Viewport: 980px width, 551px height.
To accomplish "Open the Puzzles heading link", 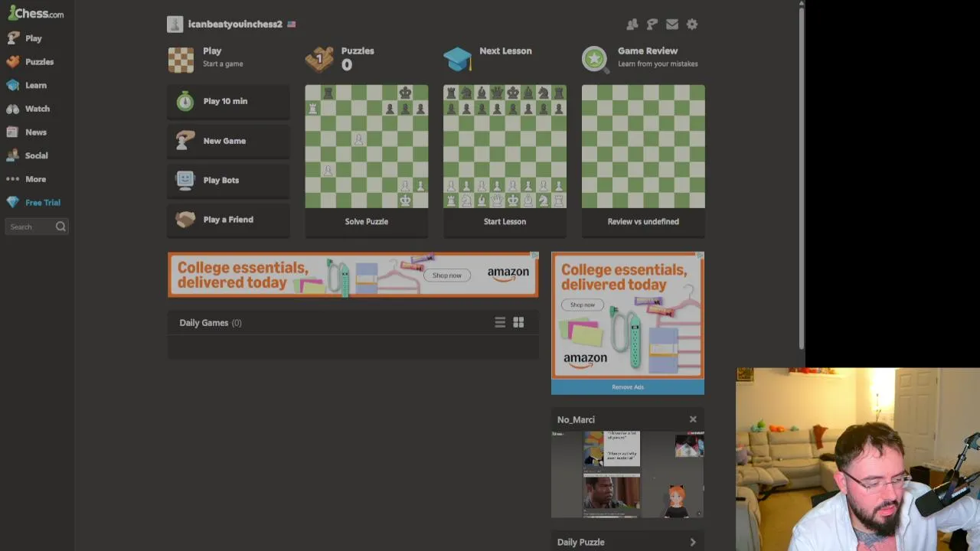I will point(358,51).
